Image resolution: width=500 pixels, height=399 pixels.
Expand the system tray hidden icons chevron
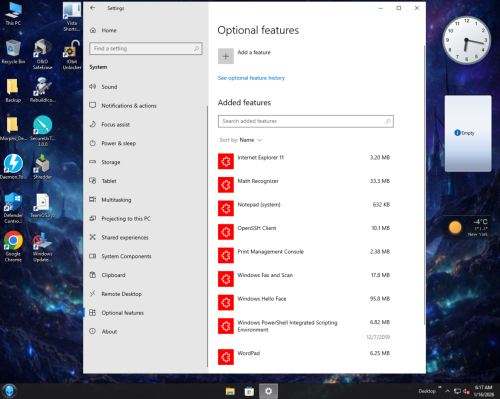point(448,391)
